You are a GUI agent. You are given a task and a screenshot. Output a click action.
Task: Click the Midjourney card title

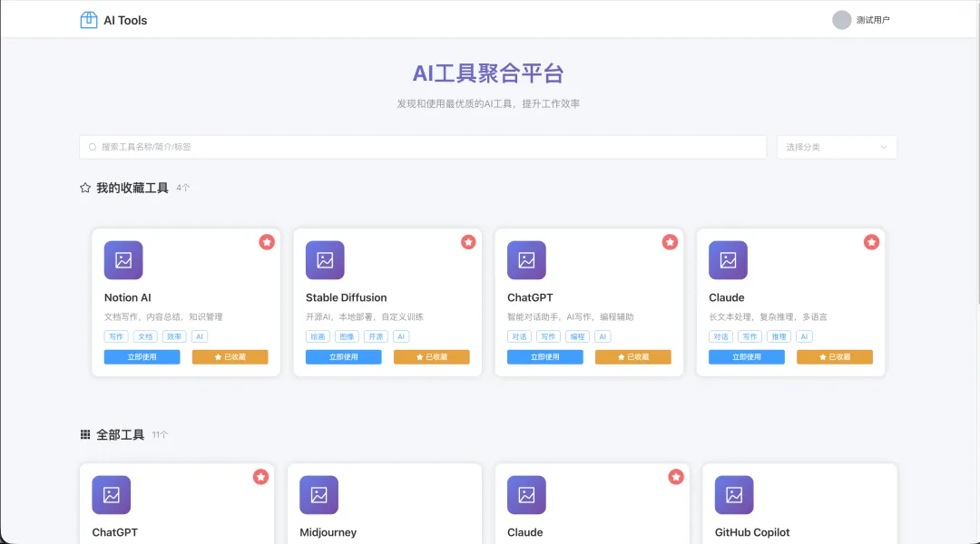click(328, 532)
